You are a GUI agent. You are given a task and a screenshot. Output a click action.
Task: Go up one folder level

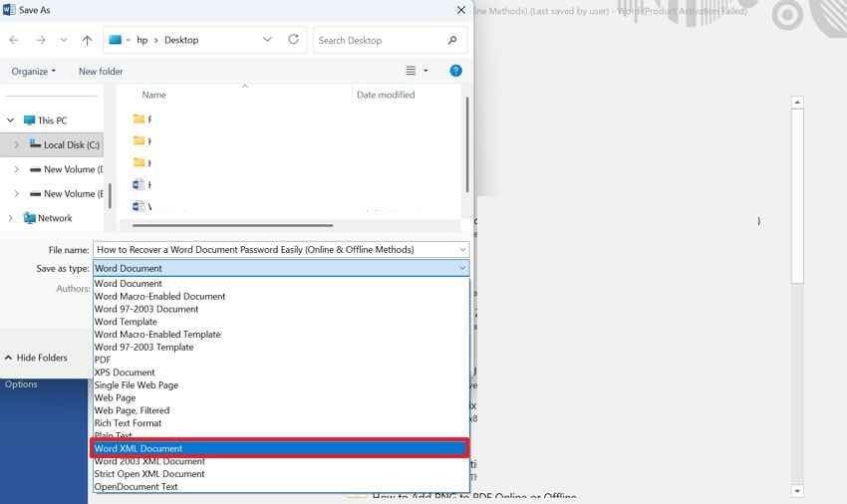point(87,40)
